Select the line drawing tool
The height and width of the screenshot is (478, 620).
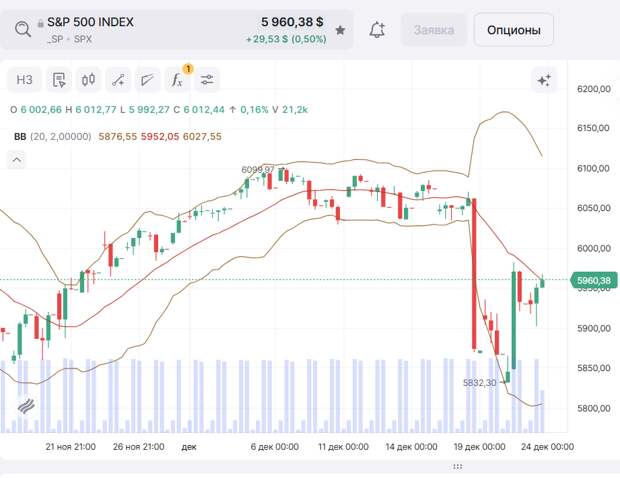point(118,80)
